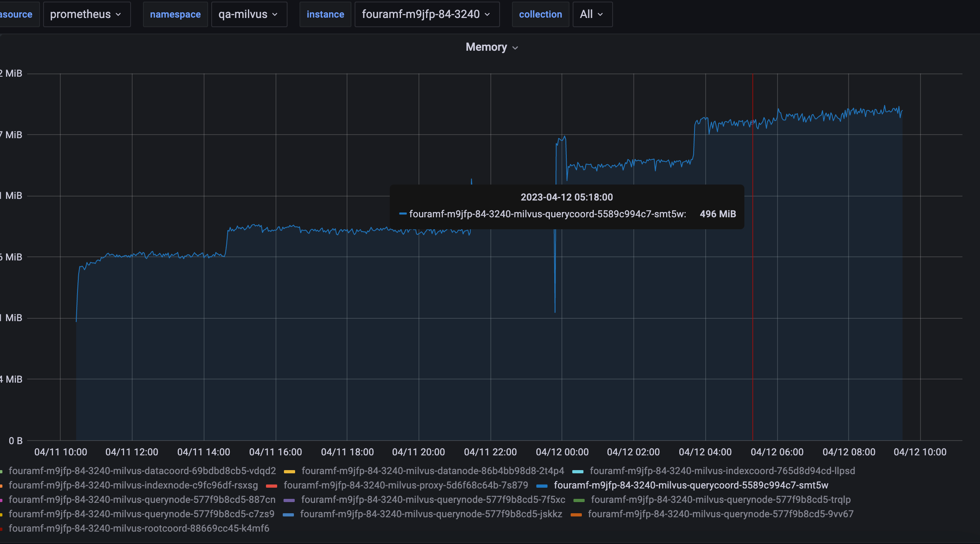The image size is (980, 544).
Task: Toggle the datanode-86b4bb98d8-2t4p4 legend series
Action: 432,471
